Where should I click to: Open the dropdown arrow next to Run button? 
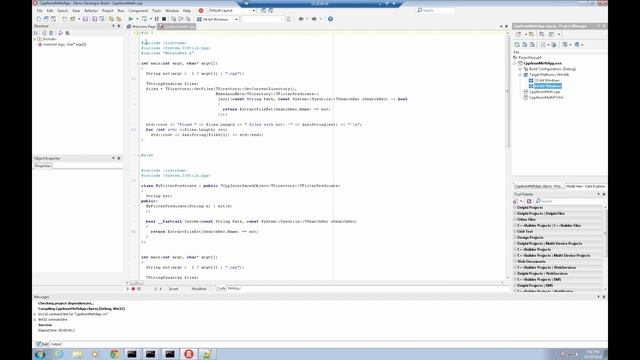[137, 19]
